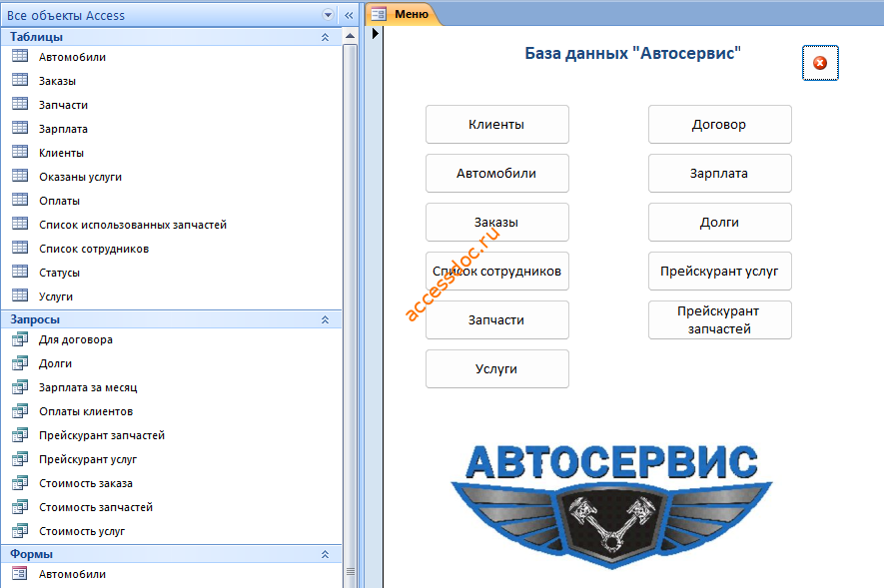Viewport: 884px width, 588px height.
Task: Click the table icon beside Оказаны услуги
Action: pos(20,176)
